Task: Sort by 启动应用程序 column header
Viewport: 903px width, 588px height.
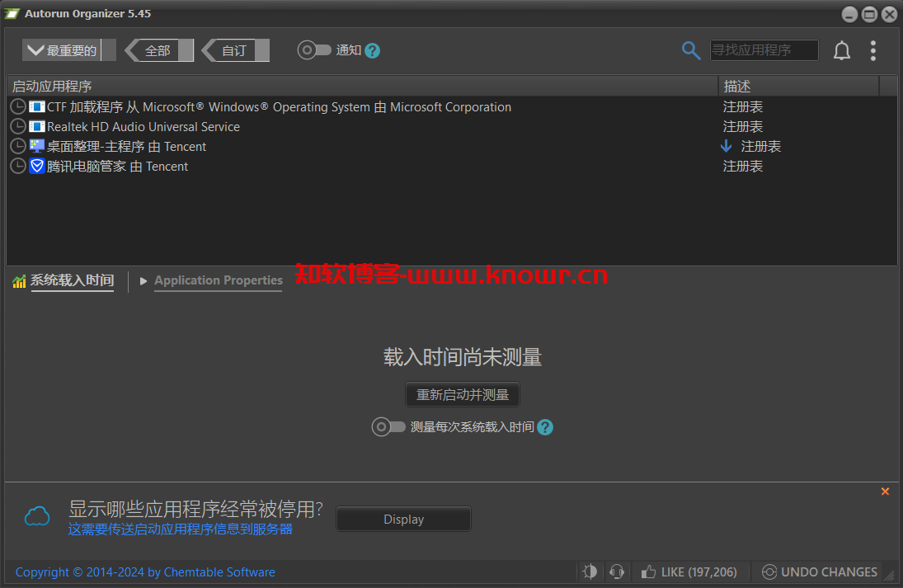Action: coord(362,86)
